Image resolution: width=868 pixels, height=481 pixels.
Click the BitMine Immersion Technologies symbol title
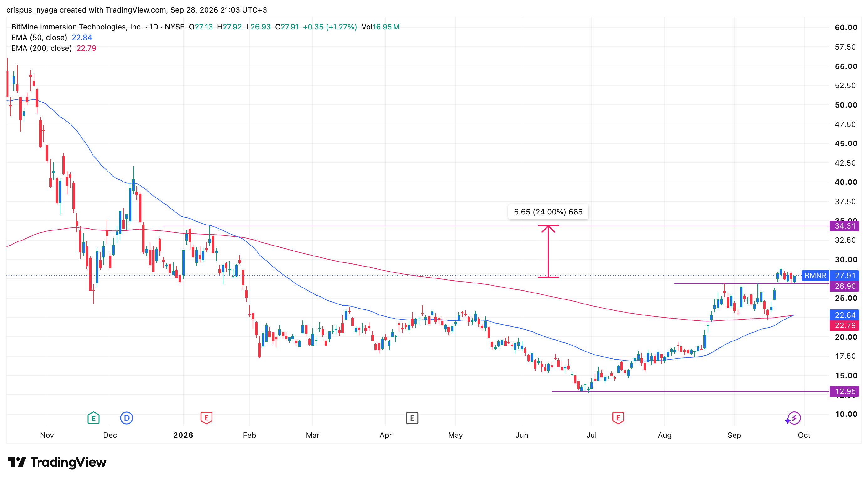77,27
